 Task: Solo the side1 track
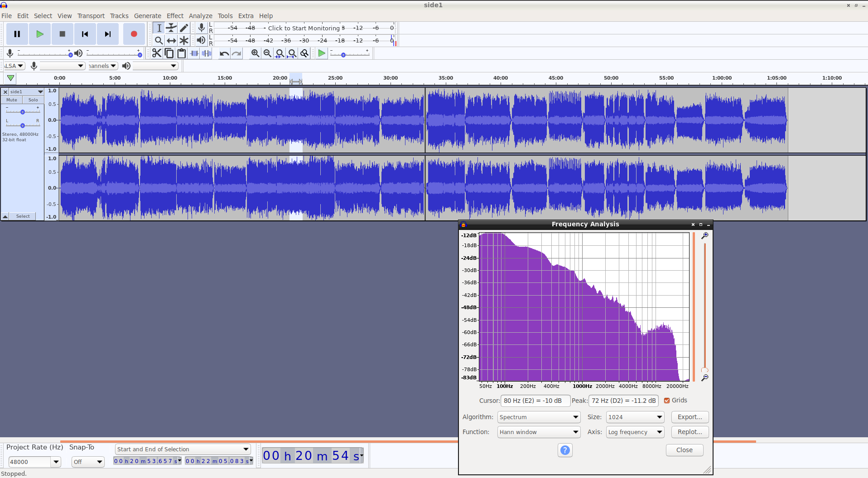click(33, 100)
